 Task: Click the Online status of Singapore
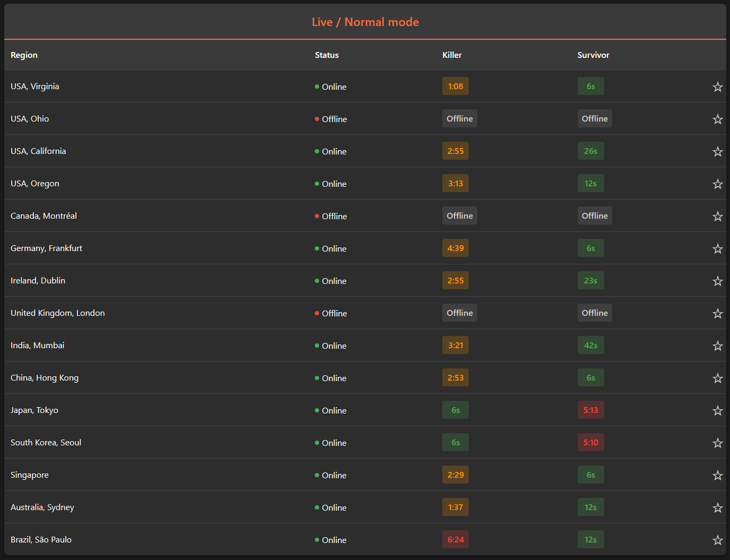(x=331, y=476)
